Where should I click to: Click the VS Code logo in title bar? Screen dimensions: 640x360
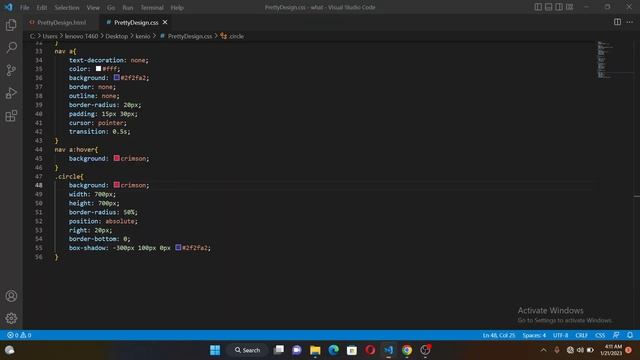(x=9, y=7)
